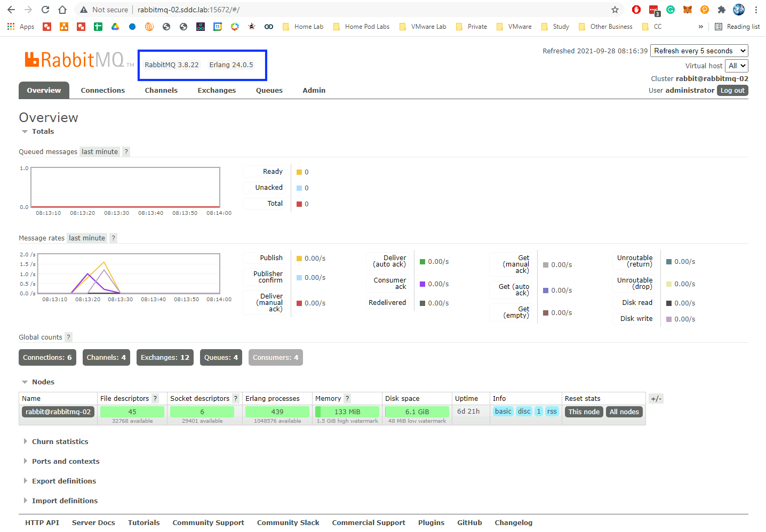Screen dimensions: 766x532
Task: Click the yellow Publish color swatch
Action: tap(299, 259)
